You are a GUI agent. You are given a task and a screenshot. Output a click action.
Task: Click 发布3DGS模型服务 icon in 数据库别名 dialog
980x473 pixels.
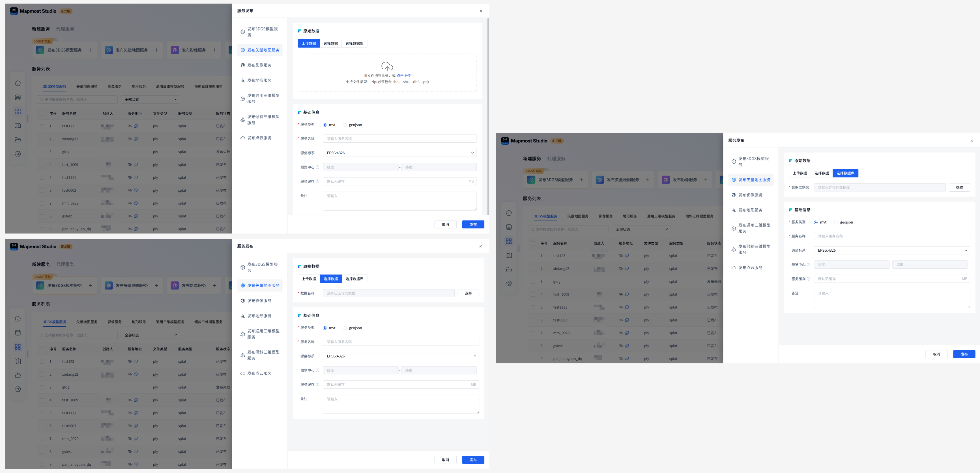coord(734,162)
